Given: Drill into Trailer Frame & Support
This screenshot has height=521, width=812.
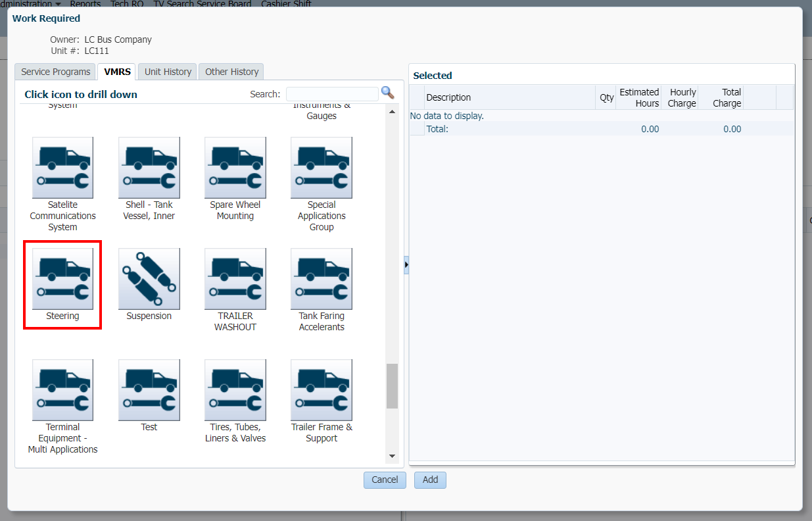Looking at the screenshot, I should (x=322, y=390).
